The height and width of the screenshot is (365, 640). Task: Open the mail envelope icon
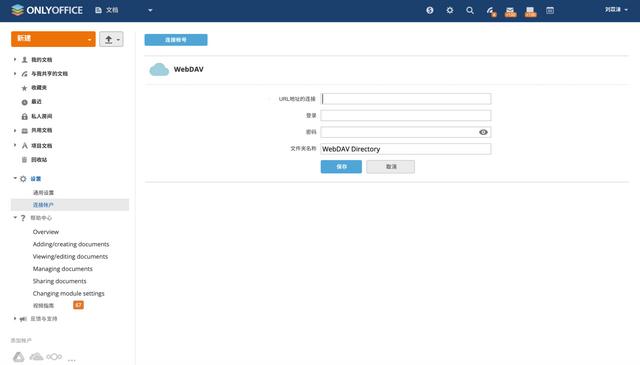[x=510, y=11]
